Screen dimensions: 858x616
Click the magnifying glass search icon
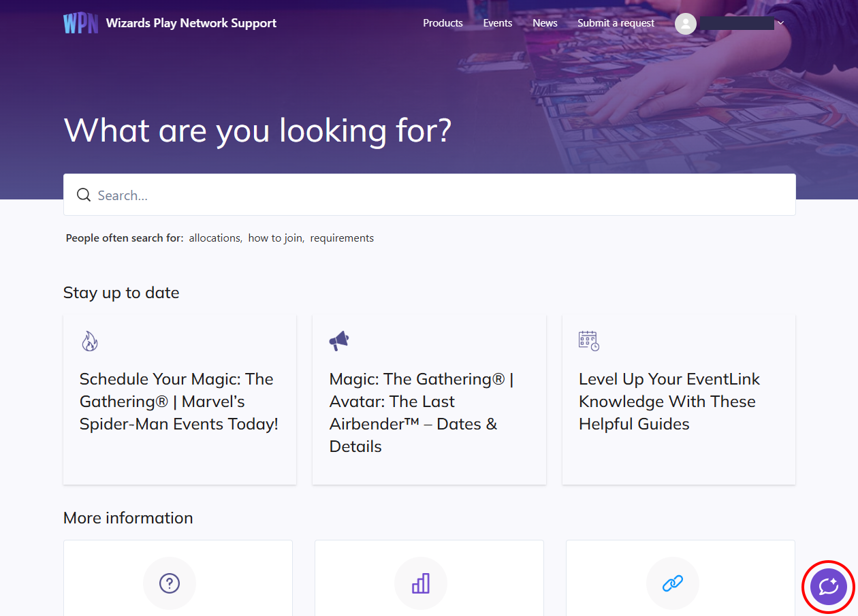tap(84, 195)
